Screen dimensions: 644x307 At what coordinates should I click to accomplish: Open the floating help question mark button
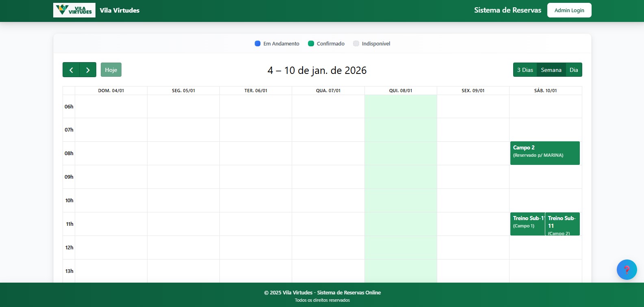627,270
